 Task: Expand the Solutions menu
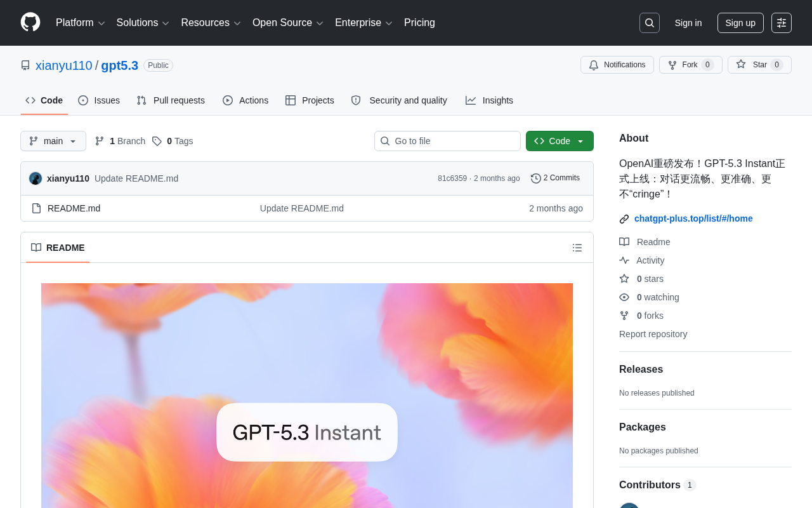(x=143, y=23)
